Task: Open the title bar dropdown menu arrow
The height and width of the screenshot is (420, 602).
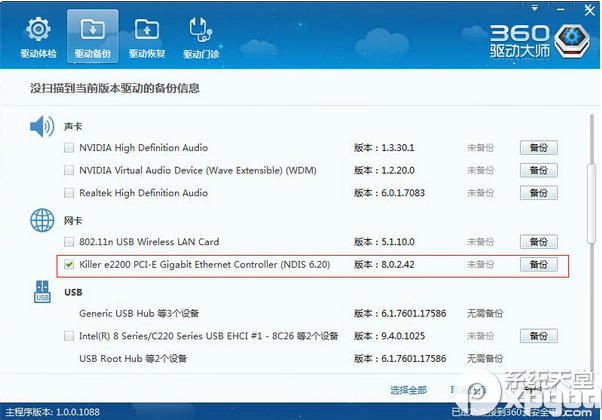Action: pyautogui.click(x=534, y=8)
